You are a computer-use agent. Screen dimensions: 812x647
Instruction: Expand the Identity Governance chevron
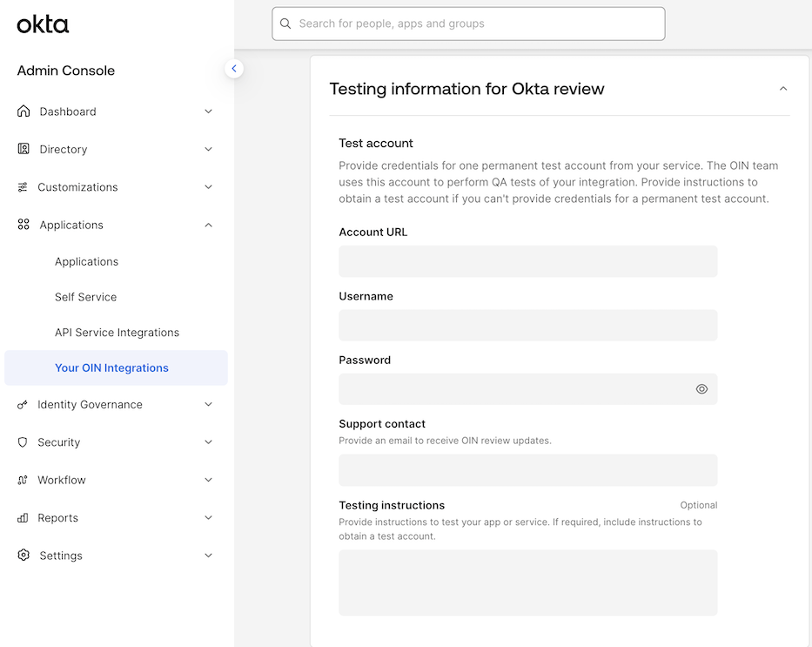coord(208,405)
